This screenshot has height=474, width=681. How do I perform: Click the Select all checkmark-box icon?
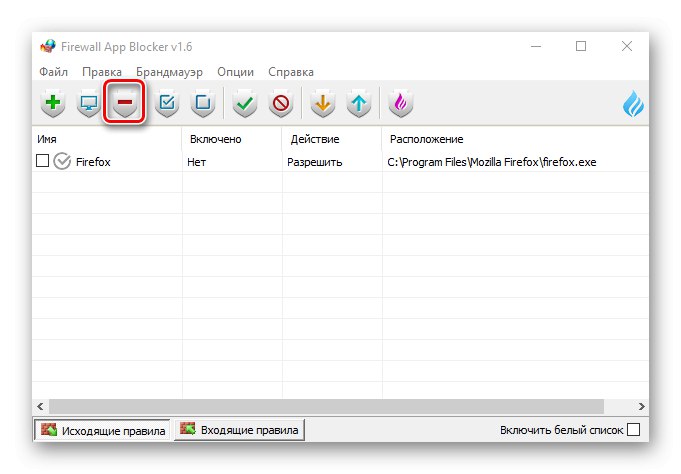tap(167, 103)
